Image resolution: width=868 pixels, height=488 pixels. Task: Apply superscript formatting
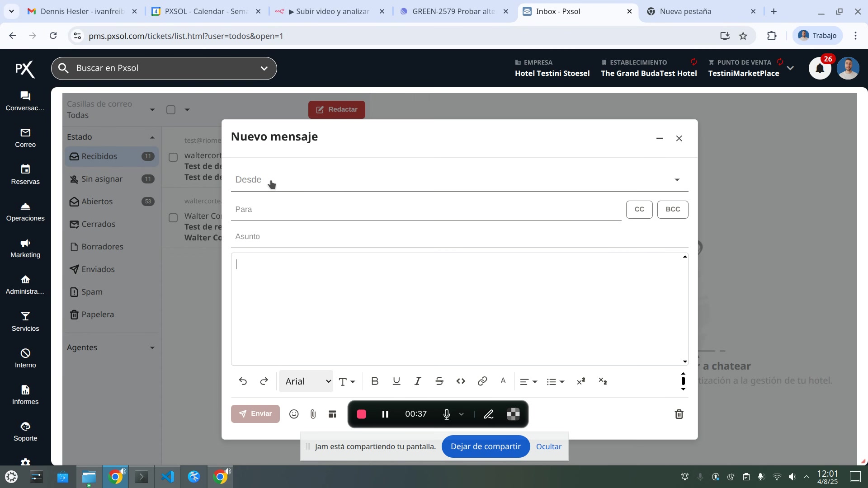pyautogui.click(x=581, y=381)
